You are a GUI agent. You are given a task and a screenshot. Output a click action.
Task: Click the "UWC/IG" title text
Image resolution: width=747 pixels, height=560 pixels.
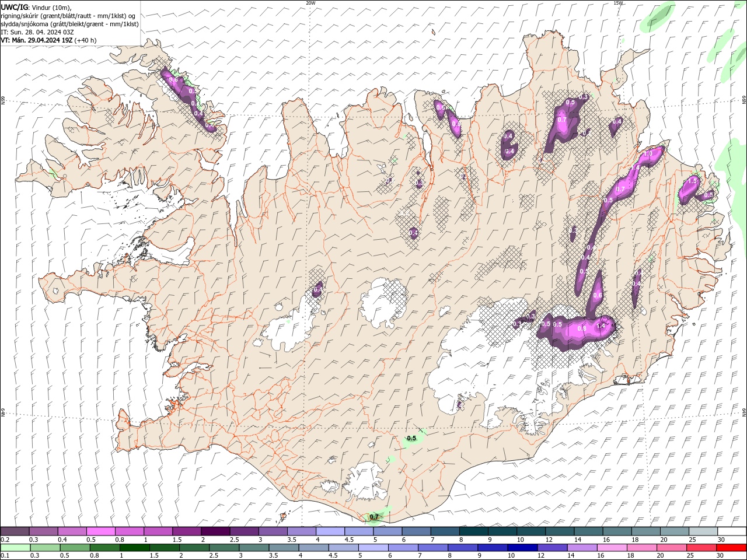15,8
